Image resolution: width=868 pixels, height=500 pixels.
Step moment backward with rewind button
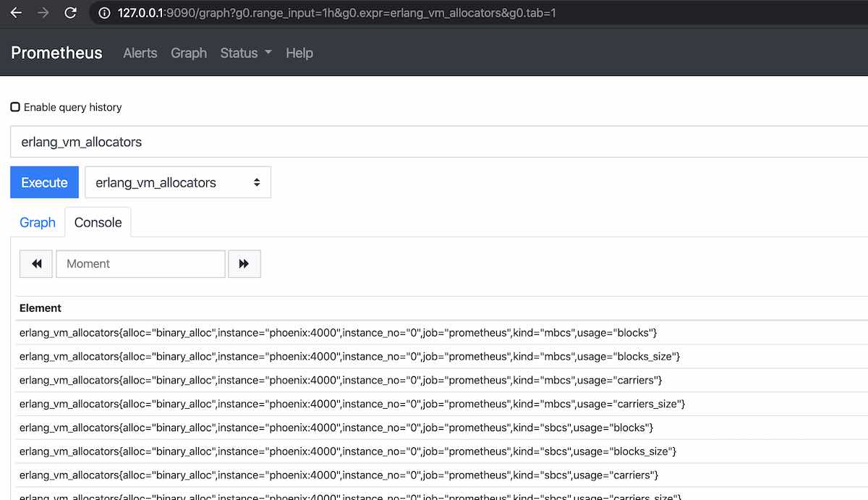[36, 264]
